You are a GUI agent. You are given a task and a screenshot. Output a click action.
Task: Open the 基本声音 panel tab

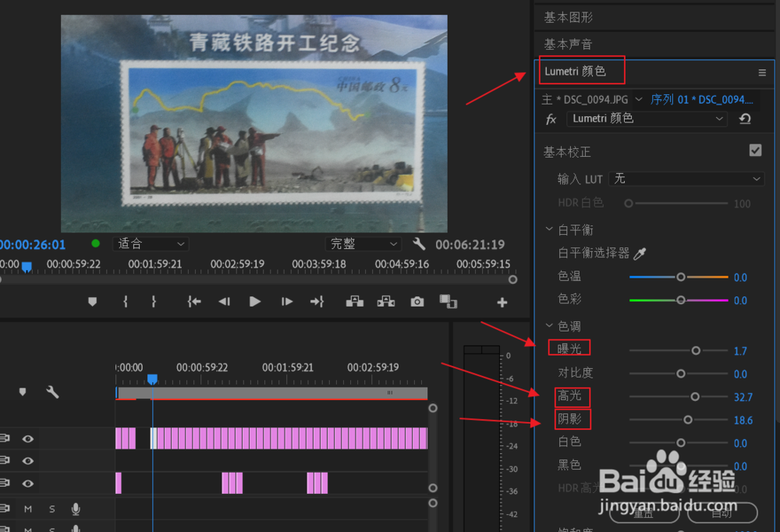(568, 44)
